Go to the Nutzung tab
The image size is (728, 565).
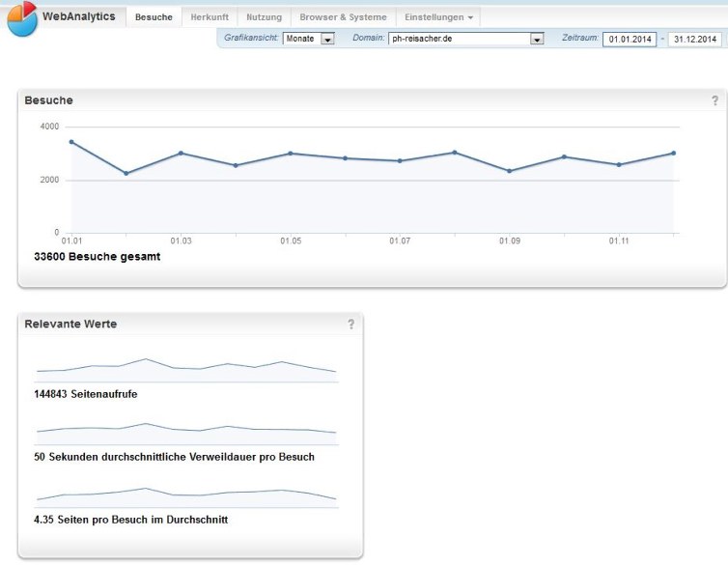click(x=264, y=17)
